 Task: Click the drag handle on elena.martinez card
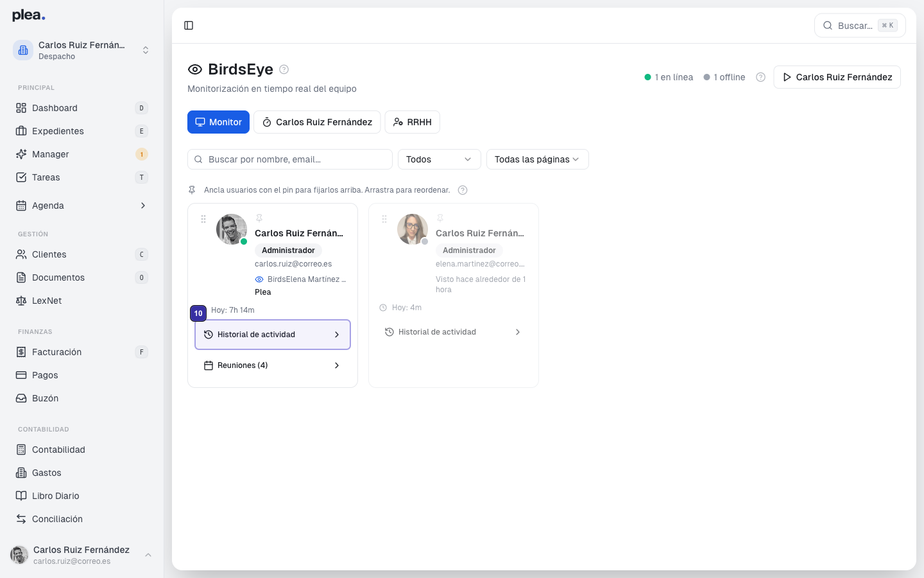point(384,219)
